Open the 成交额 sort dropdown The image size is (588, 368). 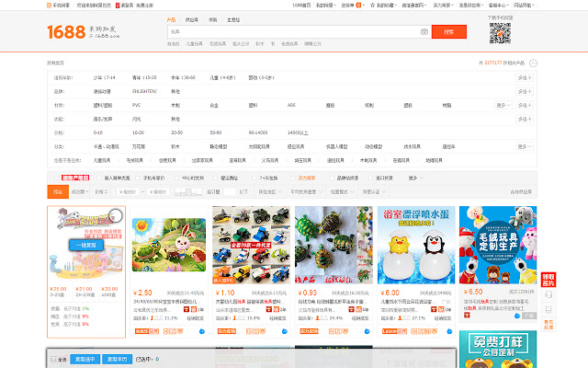(80, 192)
